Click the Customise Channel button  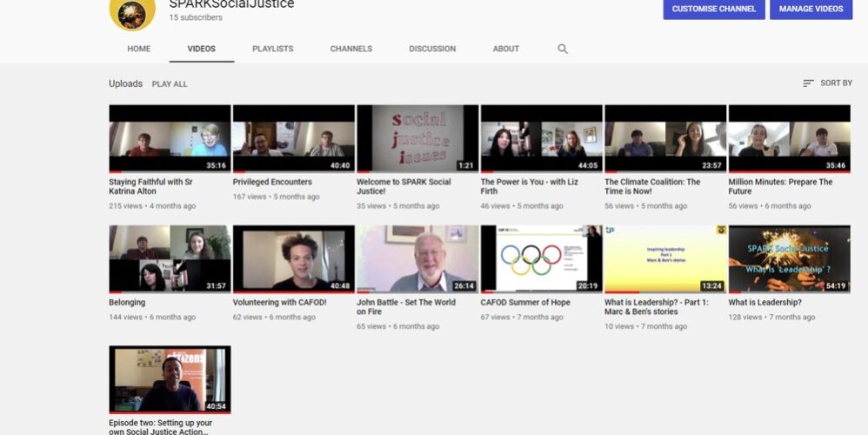point(714,9)
